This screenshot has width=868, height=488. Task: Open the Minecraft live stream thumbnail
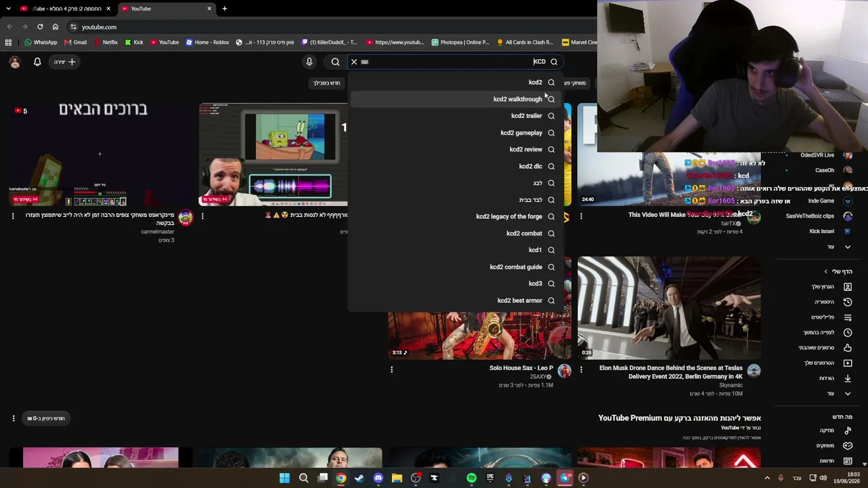[100, 155]
